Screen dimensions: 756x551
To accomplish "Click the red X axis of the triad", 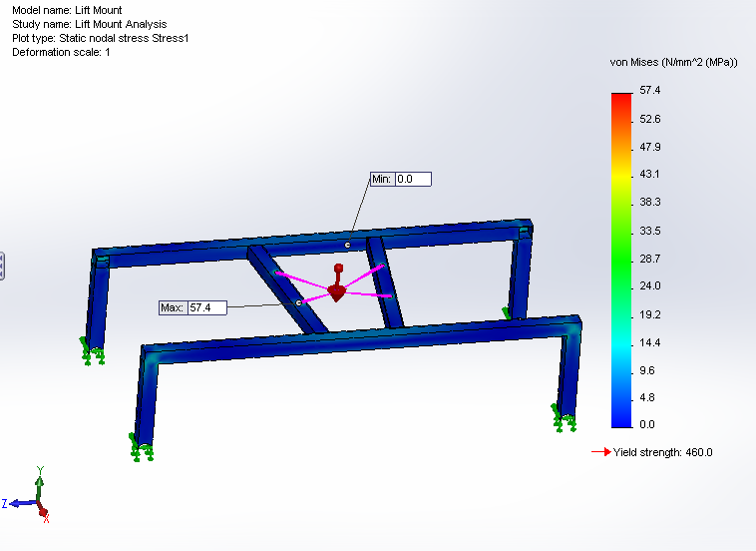I will (44, 514).
